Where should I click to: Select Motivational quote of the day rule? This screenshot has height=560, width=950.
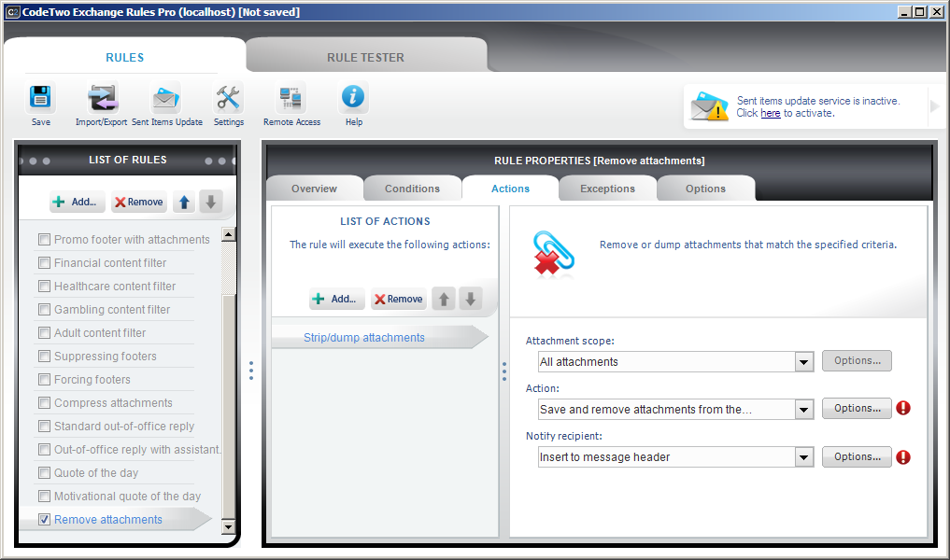(127, 497)
